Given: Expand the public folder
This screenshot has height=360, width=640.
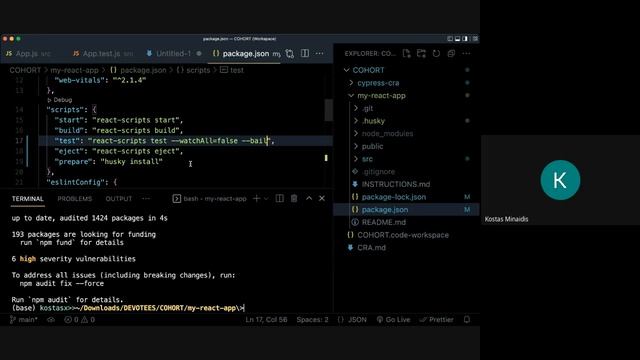Looking at the screenshot, I should point(372,146).
